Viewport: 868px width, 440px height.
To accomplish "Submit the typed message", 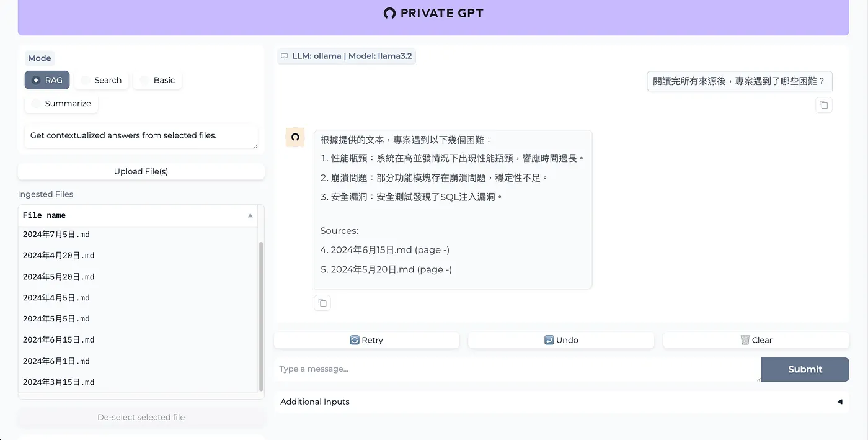I will tap(805, 369).
